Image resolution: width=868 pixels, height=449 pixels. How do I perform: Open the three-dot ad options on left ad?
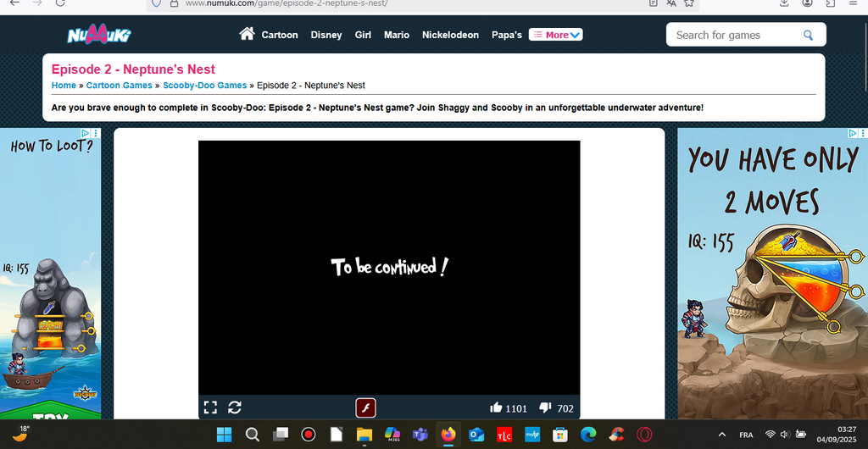96,134
